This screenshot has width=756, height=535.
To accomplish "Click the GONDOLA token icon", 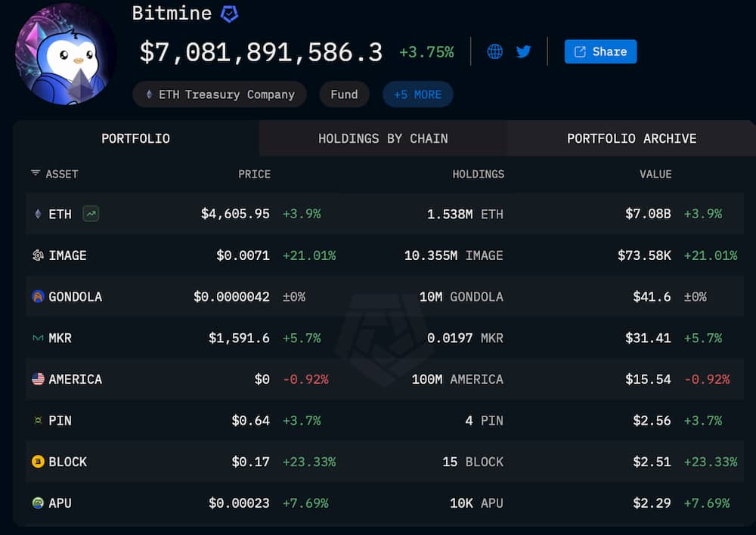I will [38, 297].
